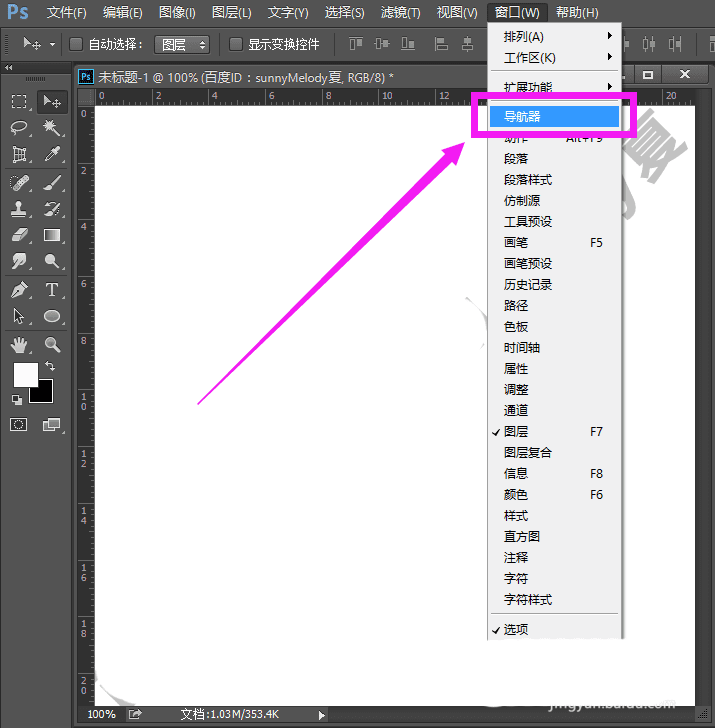Maximize the document window
This screenshot has height=728, width=715.
[648, 74]
